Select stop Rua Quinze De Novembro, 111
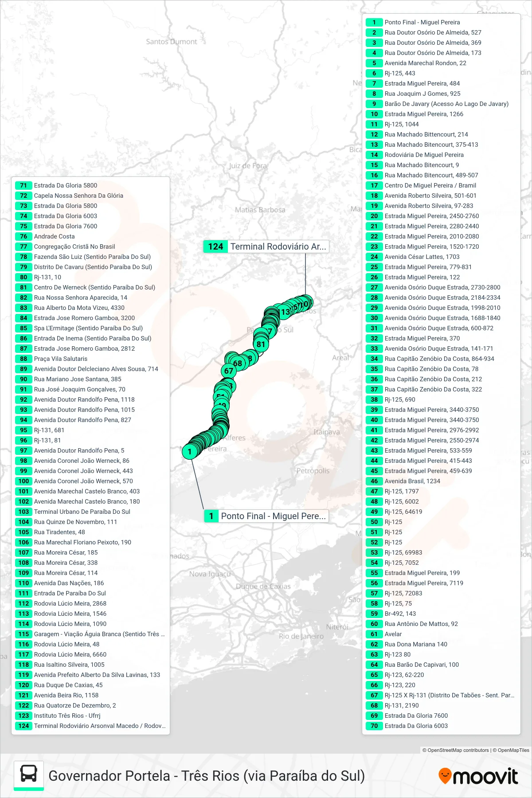 (x=66, y=522)
